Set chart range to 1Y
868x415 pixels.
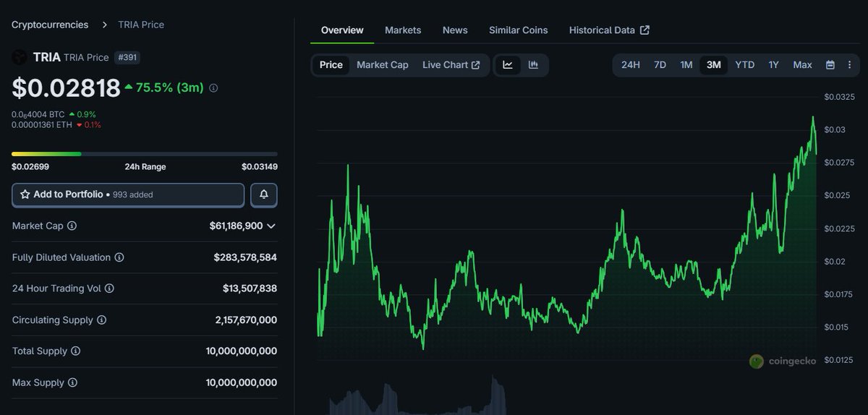[774, 65]
